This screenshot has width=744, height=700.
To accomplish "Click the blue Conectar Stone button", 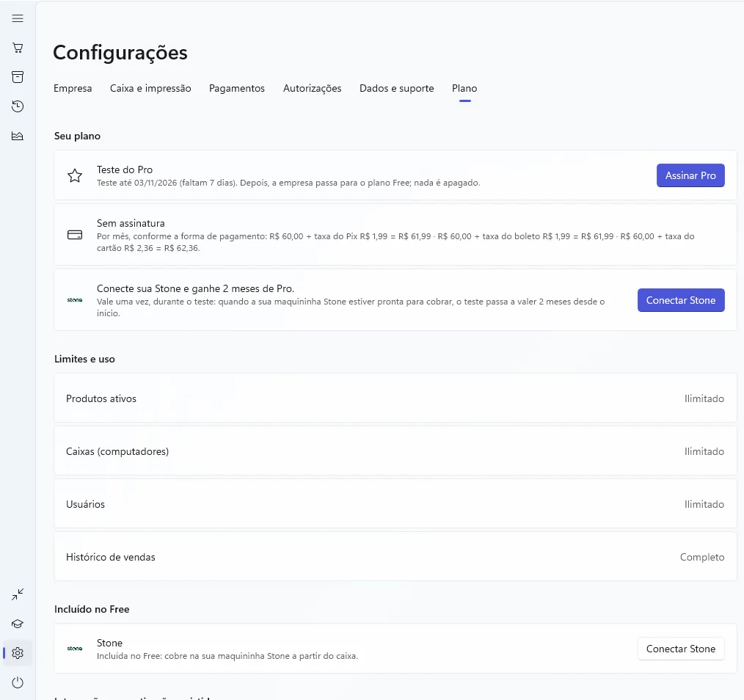I will (x=681, y=300).
